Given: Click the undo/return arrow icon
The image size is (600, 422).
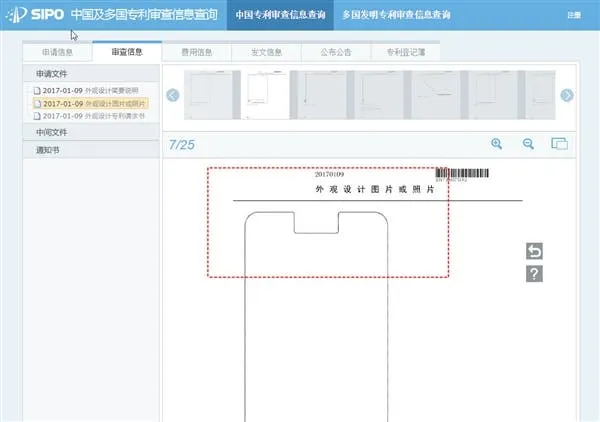Looking at the screenshot, I should (534, 251).
